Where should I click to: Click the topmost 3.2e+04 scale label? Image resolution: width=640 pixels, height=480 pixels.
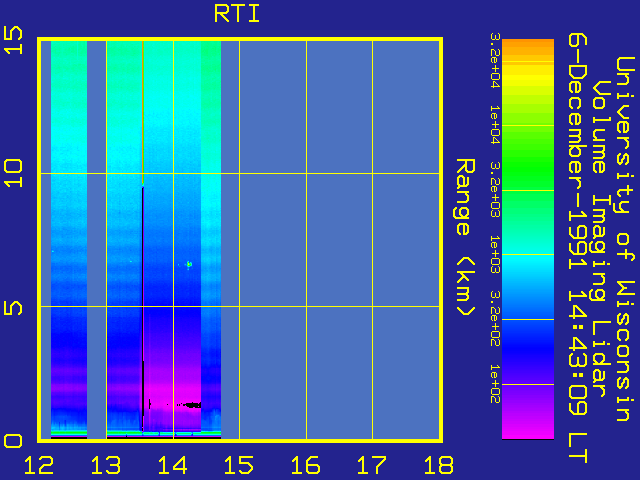[495, 61]
